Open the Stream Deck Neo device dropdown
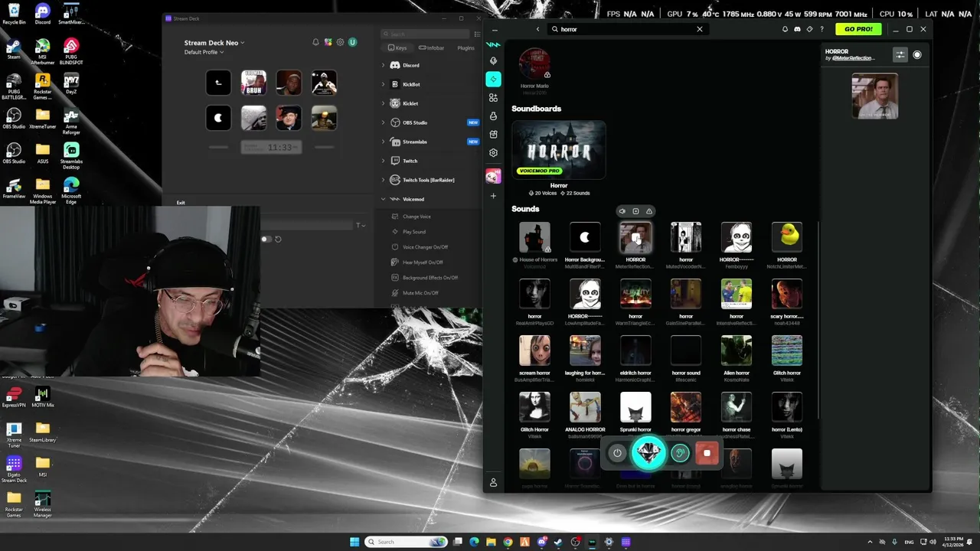The image size is (980, 551). (214, 43)
